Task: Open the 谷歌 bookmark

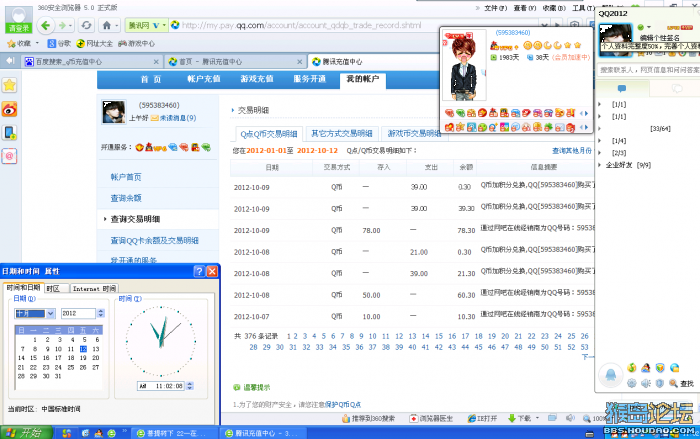Action: 59,43
